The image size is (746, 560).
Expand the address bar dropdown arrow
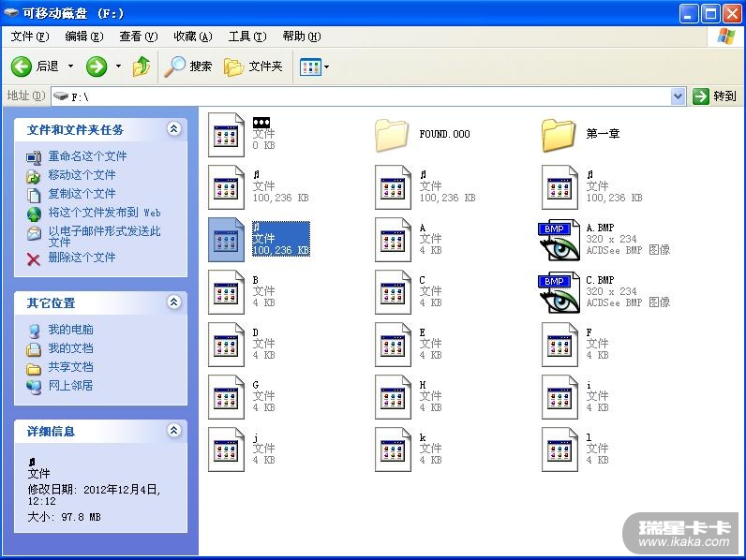tap(678, 97)
